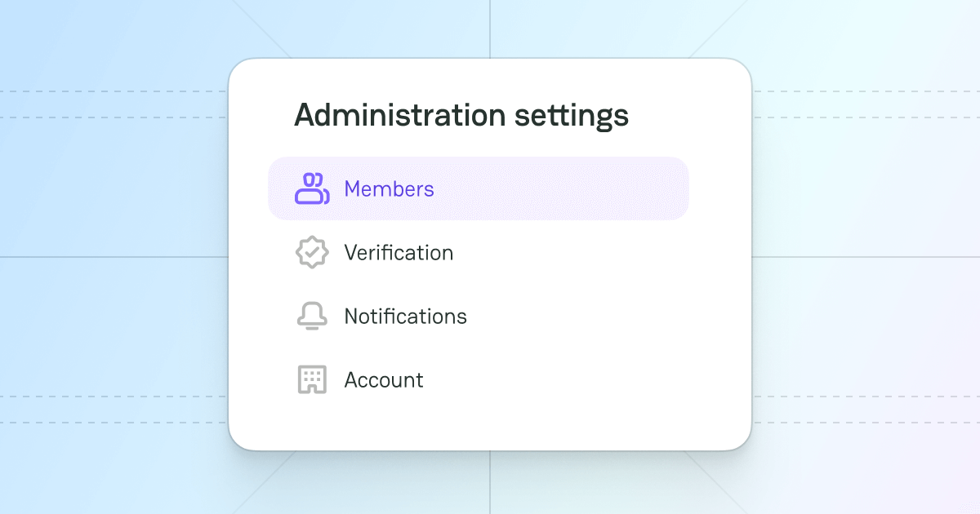This screenshot has width=980, height=514.
Task: Open the Members settings section
Action: (390, 188)
